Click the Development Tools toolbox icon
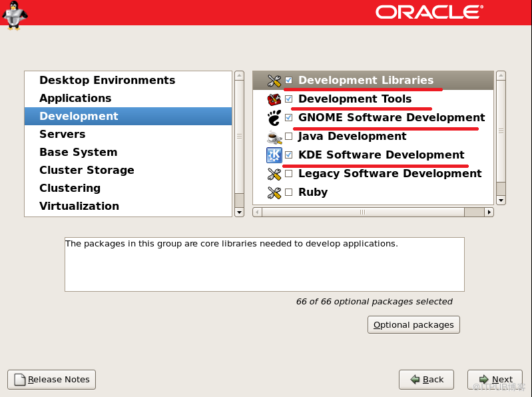The image size is (532, 397). pyautogui.click(x=274, y=99)
